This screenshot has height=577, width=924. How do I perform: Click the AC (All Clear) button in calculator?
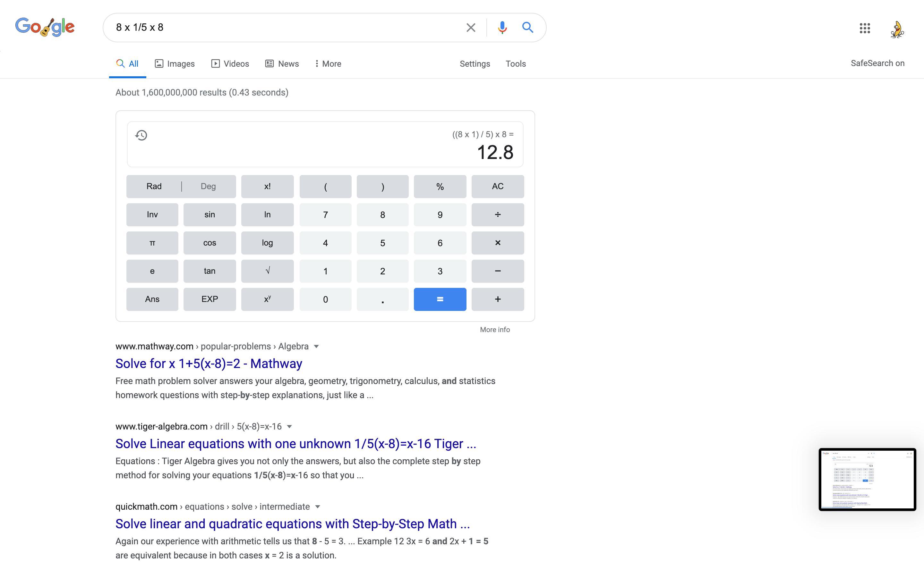pos(497,186)
